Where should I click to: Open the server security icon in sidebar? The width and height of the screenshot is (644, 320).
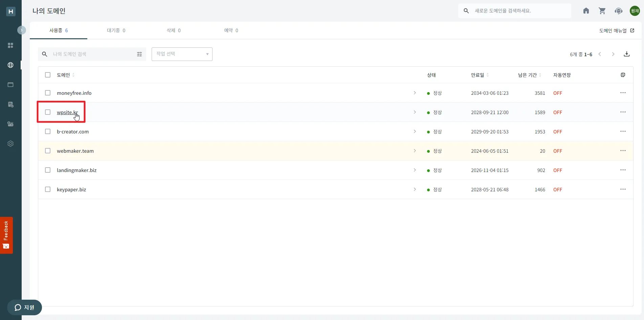[x=10, y=104]
